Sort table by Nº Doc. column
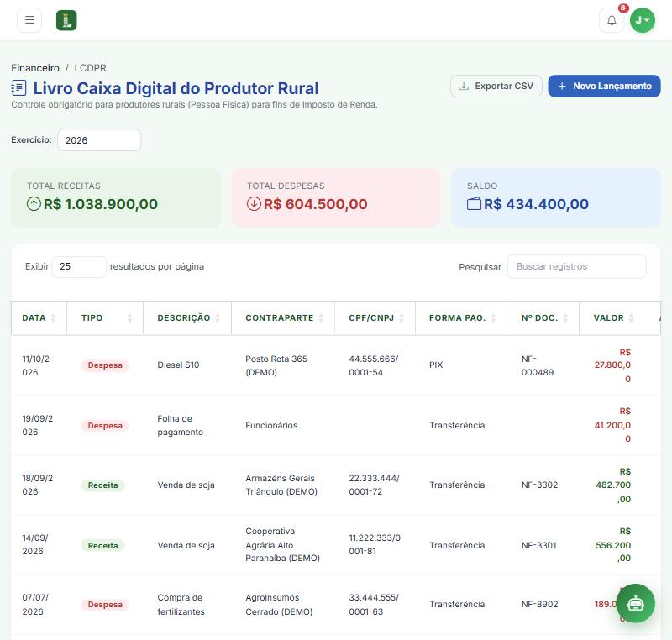Viewport: 672px width, 640px height. coord(543,317)
